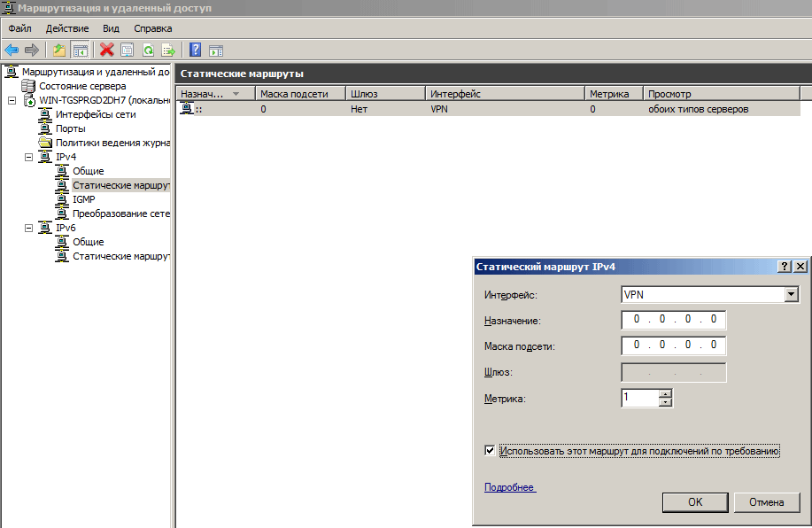This screenshot has width=812, height=528.
Task: Toggle the console tree show/hide icon
Action: click(x=80, y=50)
